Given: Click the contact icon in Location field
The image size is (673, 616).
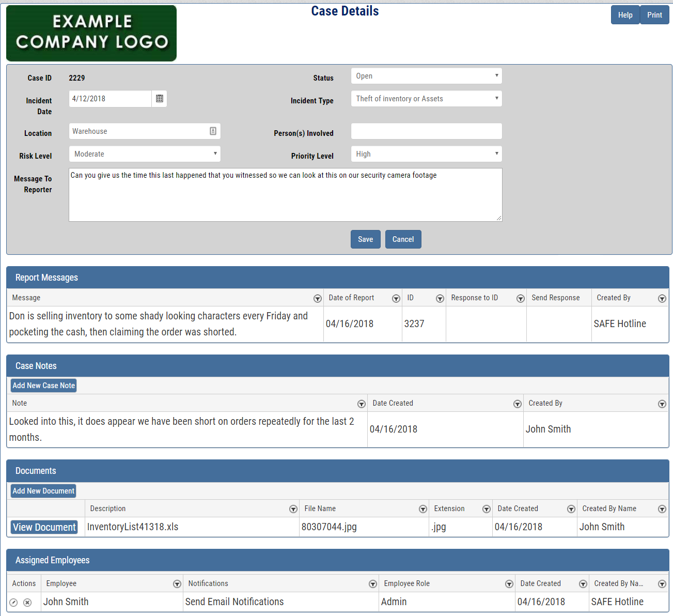Looking at the screenshot, I should pos(213,131).
